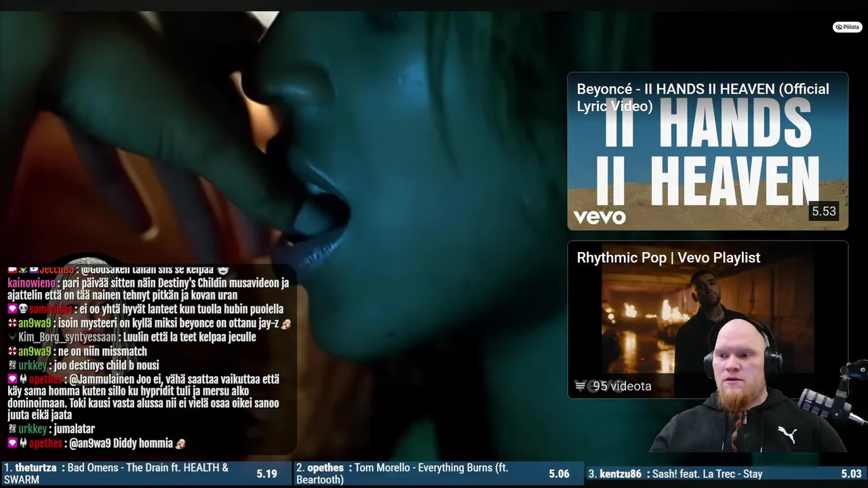Open the Rhythmic Pop Vevo Playlist card
The image size is (868, 488).
[707, 320]
